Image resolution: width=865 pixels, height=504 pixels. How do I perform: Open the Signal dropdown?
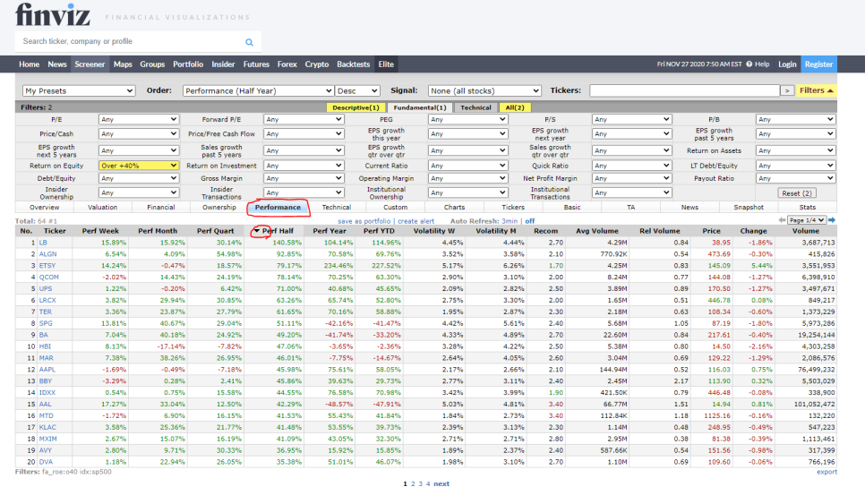(x=484, y=90)
